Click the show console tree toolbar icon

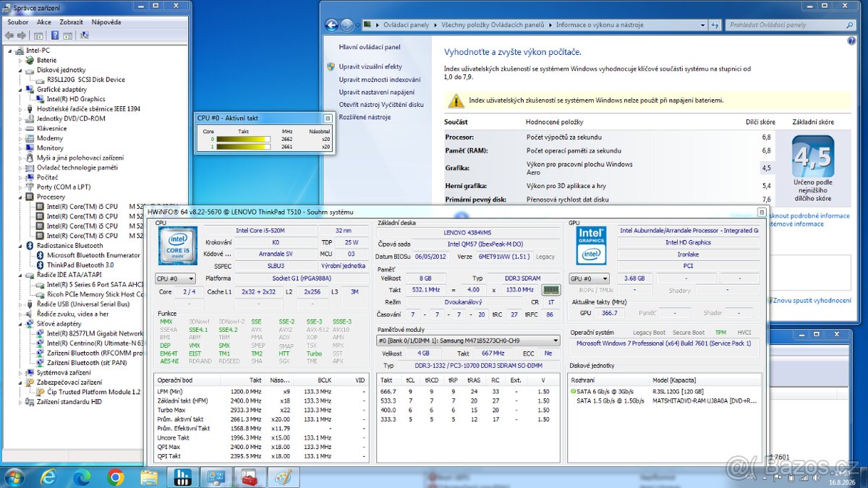pyautogui.click(x=38, y=35)
